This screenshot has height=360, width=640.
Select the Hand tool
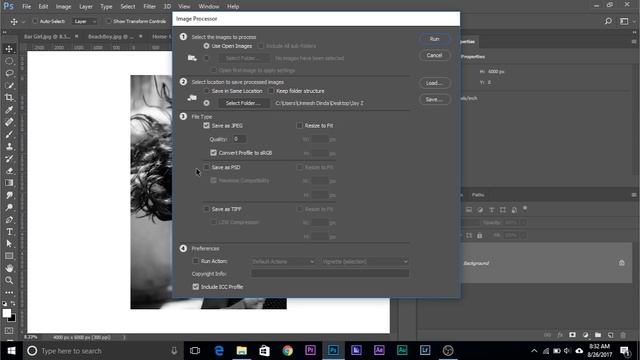point(9,268)
